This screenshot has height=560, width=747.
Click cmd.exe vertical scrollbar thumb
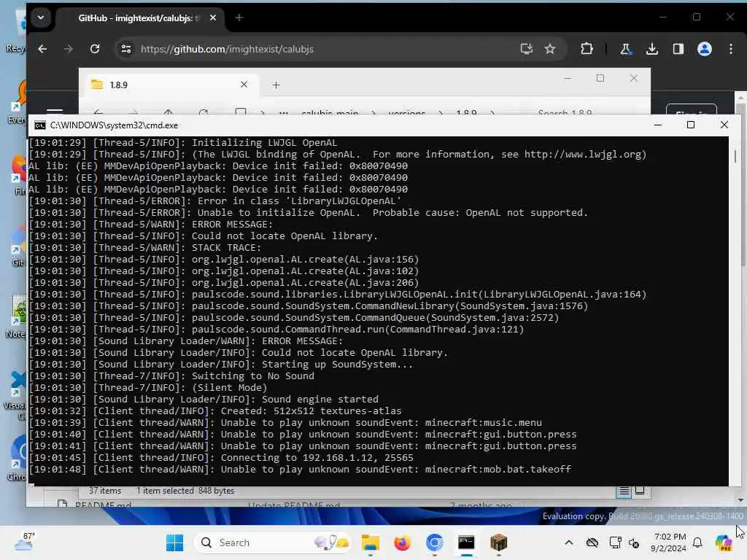(735, 156)
